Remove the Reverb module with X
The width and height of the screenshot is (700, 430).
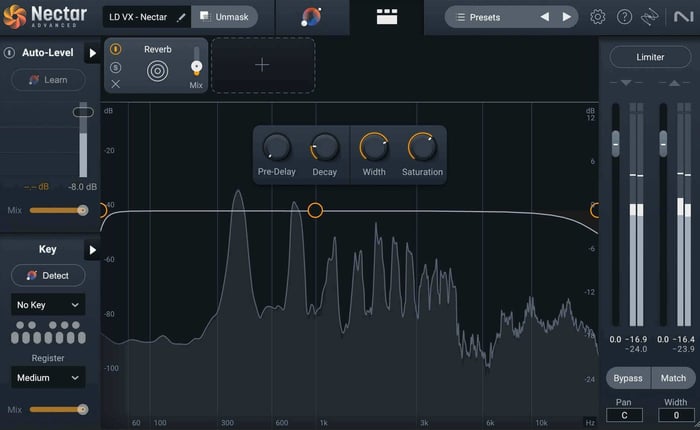coord(115,84)
